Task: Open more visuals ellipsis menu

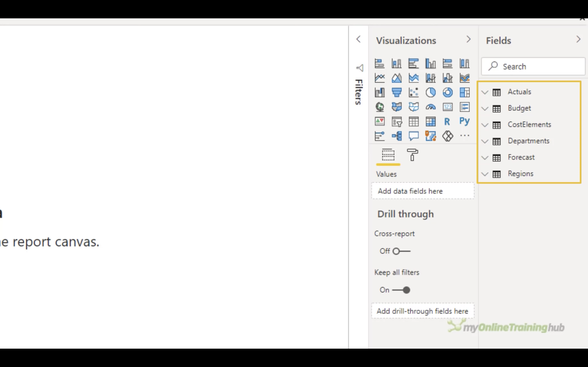Action: [x=465, y=136]
